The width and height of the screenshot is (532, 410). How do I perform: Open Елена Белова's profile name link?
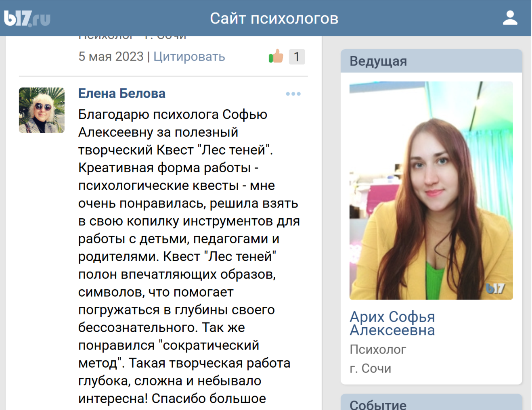[x=121, y=94]
